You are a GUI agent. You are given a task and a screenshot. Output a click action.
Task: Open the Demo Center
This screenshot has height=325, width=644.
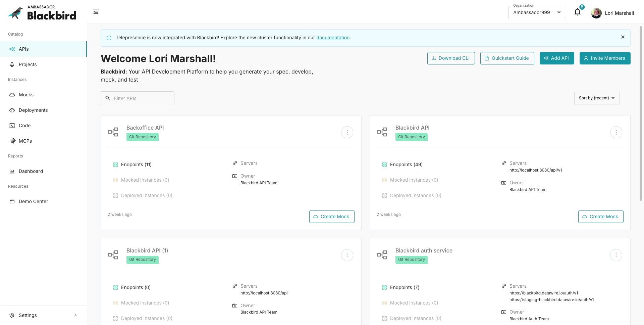(43, 201)
